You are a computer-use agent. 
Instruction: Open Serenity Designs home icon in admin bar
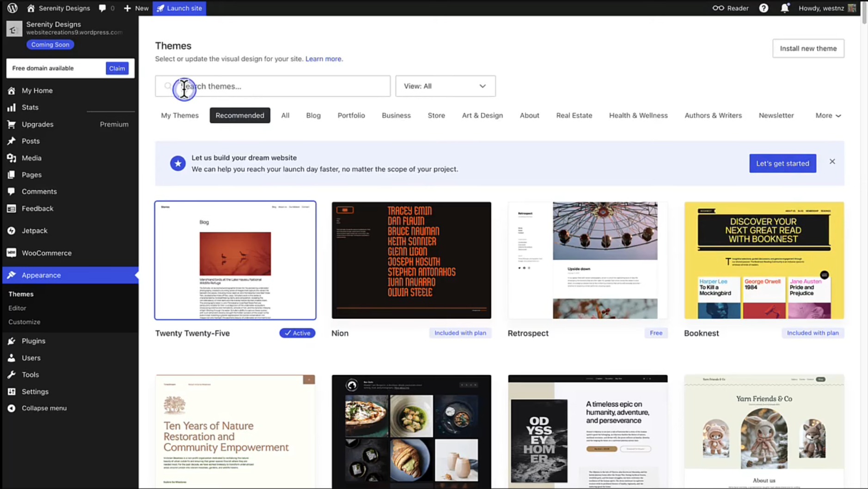pos(31,8)
